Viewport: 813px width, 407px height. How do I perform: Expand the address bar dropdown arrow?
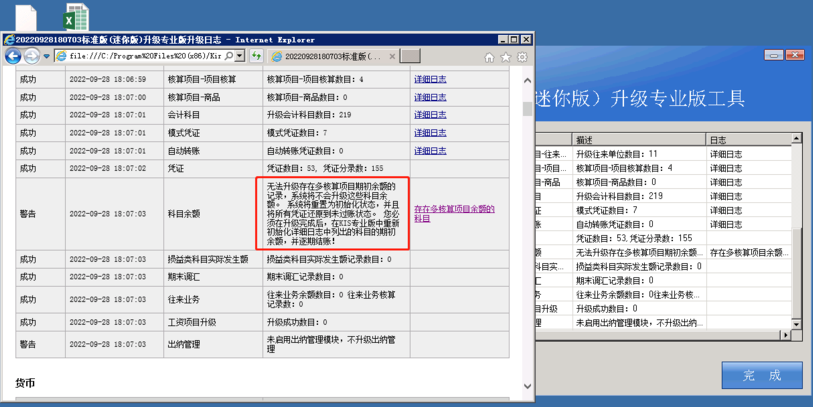(239, 57)
